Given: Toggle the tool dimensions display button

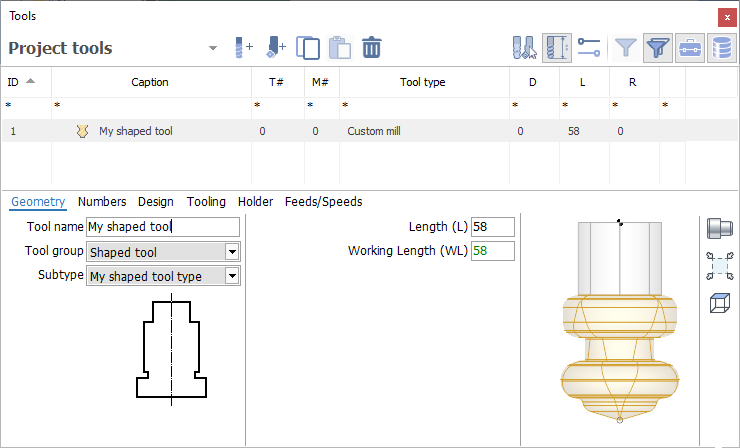Looking at the screenshot, I should [x=557, y=47].
